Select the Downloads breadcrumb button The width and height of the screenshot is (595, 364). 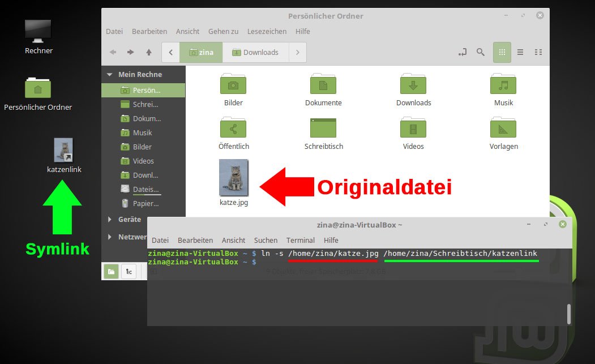coord(255,52)
